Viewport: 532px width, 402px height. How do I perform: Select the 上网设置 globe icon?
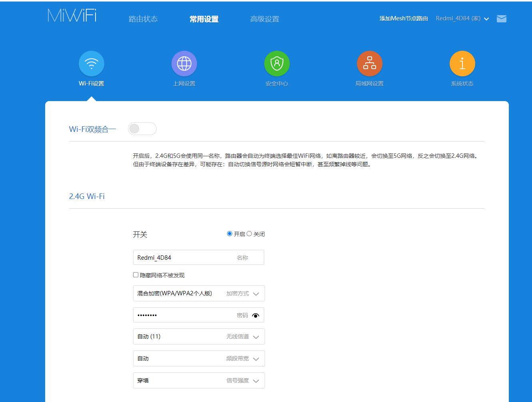pos(184,63)
